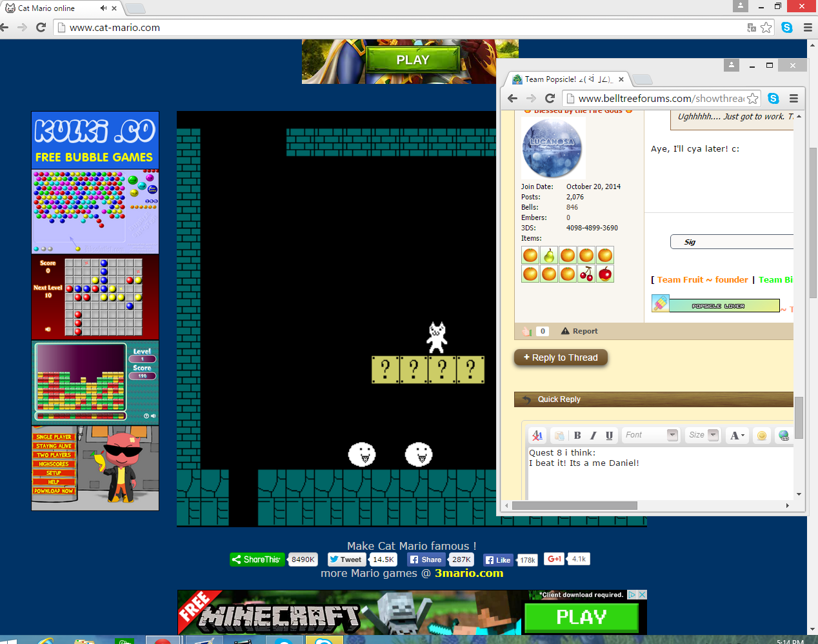This screenshot has width=818, height=644.
Task: Click the post reputation thumbs icon
Action: [526, 331]
